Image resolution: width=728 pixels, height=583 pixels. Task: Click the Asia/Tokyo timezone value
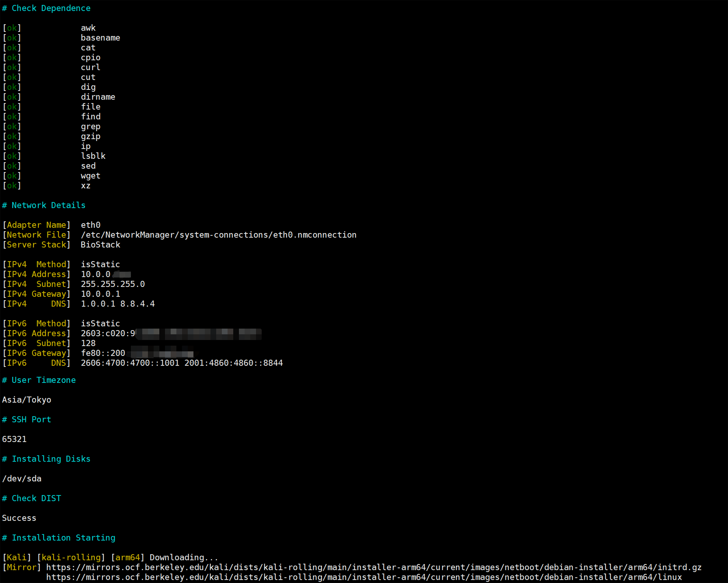coord(27,400)
